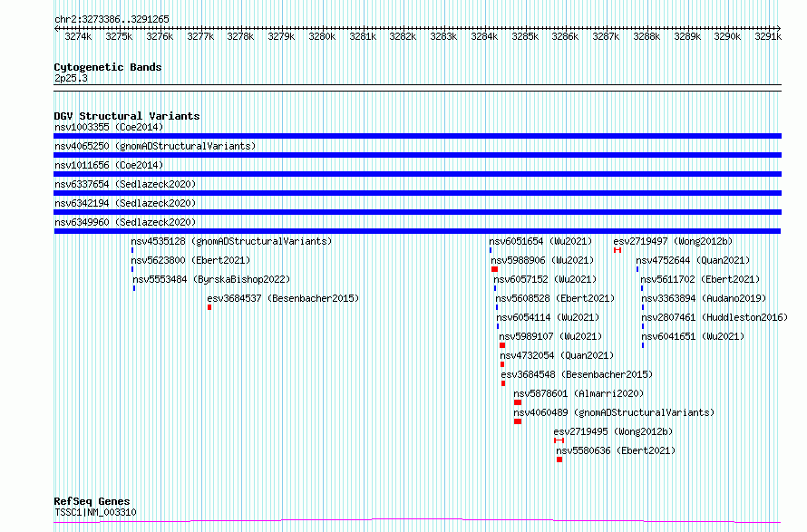Click esv2719495 (Wong2012b) label
Image resolution: width=807 pixels, height=532 pixels.
[x=613, y=431]
